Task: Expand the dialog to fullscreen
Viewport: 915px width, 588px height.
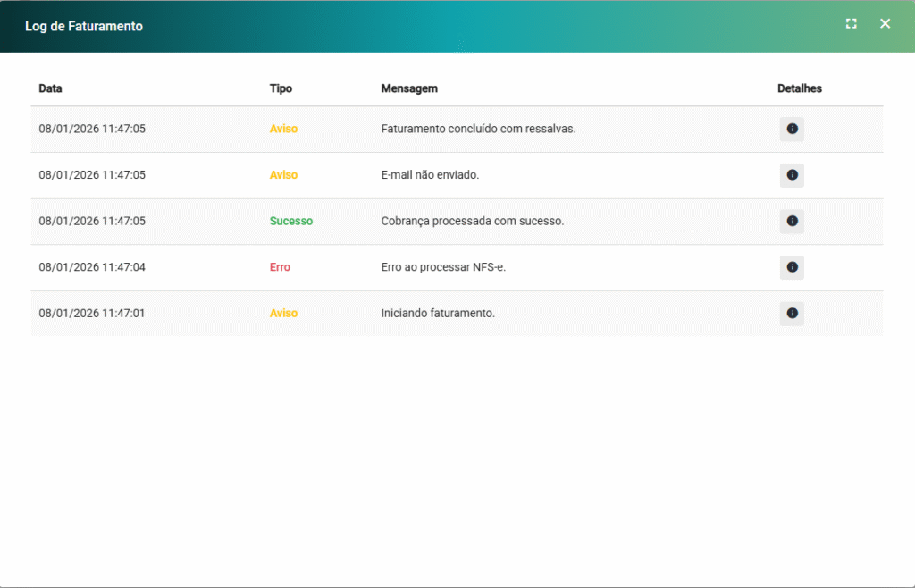Action: tap(851, 24)
